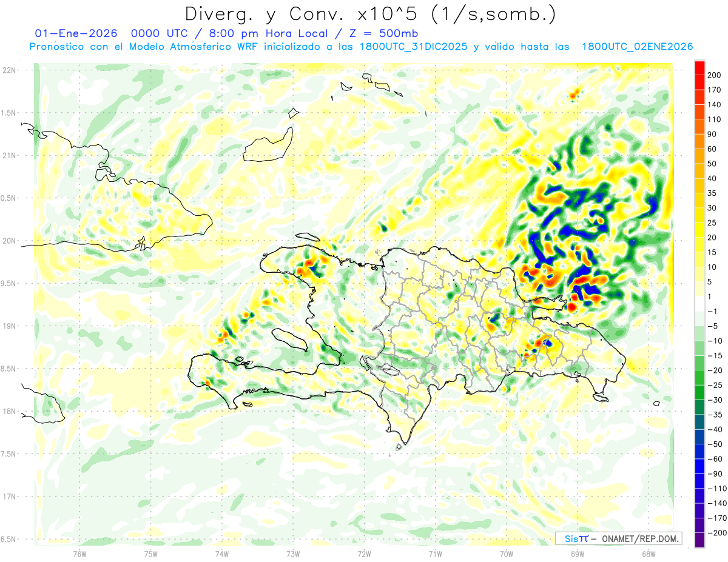This screenshot has width=728, height=562.
Task: Click the '70W' longitude label
Action: (x=506, y=554)
